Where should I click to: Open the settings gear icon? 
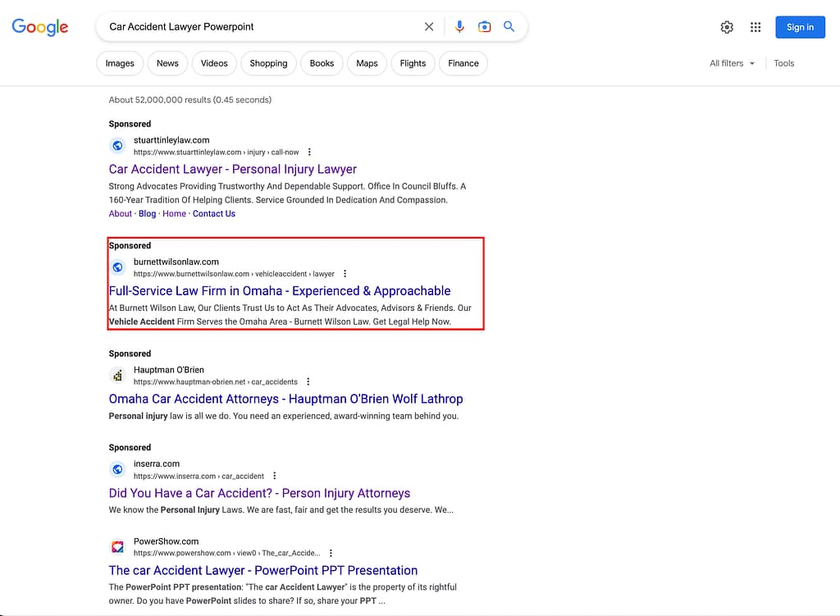tap(727, 27)
